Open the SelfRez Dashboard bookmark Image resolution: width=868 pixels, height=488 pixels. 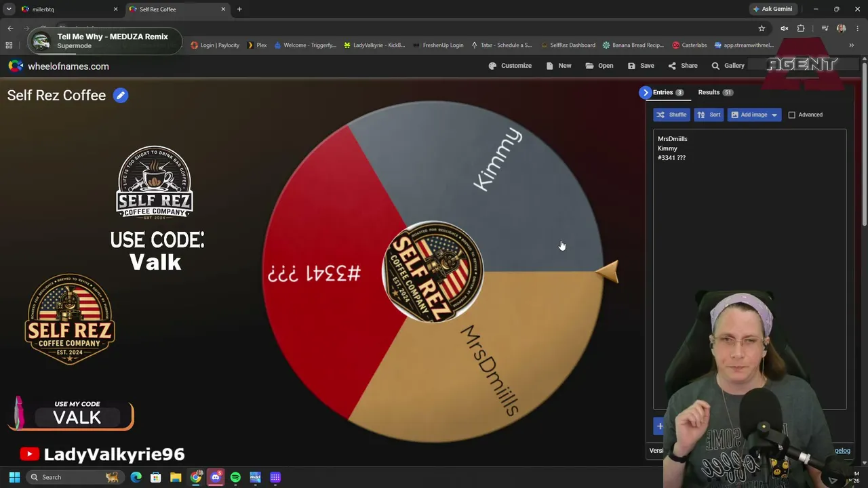[x=568, y=45]
